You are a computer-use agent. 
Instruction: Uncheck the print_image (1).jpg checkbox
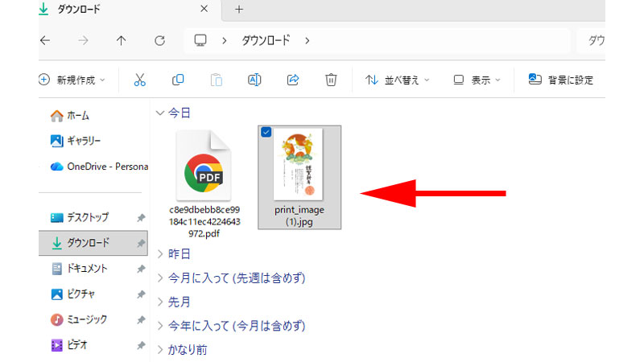click(x=266, y=132)
